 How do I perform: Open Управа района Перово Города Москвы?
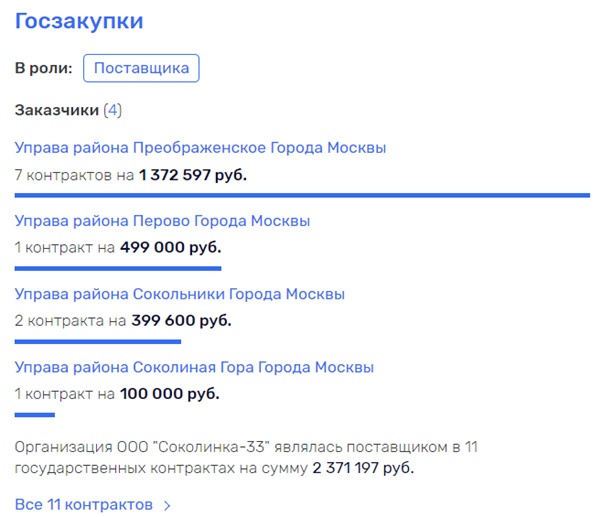(x=162, y=221)
